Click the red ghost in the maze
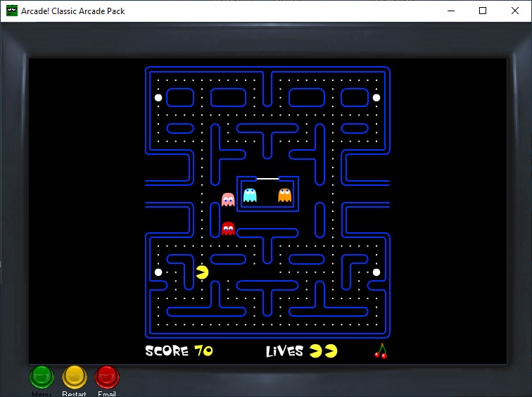 228,228
